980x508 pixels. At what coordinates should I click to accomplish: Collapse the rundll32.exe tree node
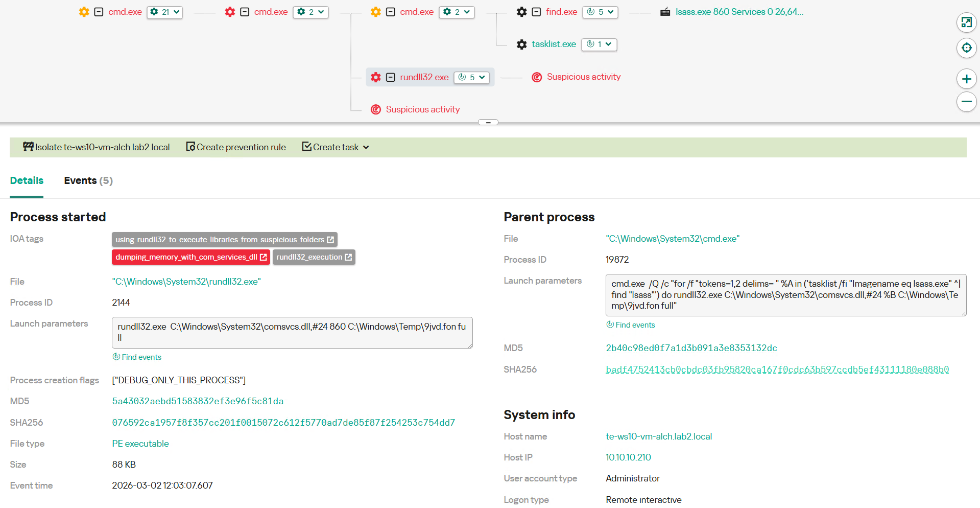click(x=391, y=77)
